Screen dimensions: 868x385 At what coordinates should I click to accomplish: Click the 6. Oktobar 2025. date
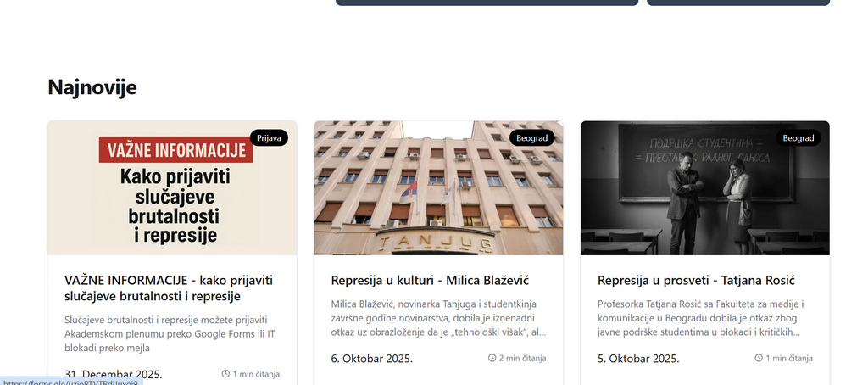(x=372, y=359)
